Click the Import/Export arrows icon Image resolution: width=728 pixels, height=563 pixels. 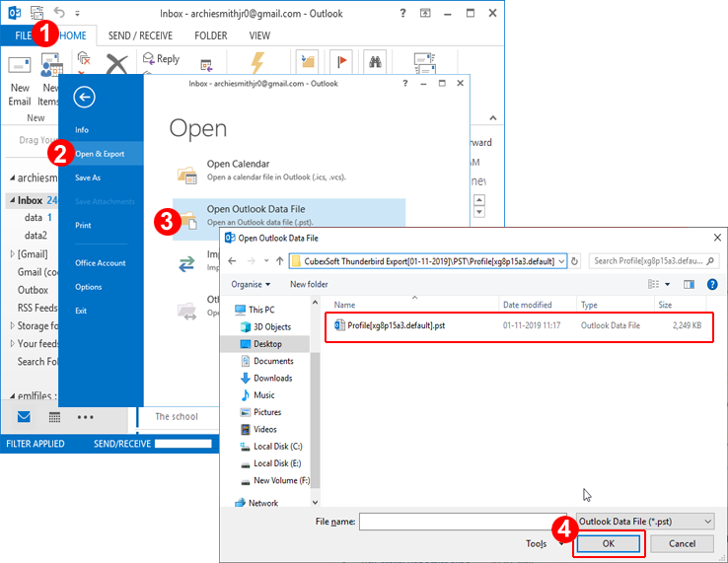coord(187,264)
